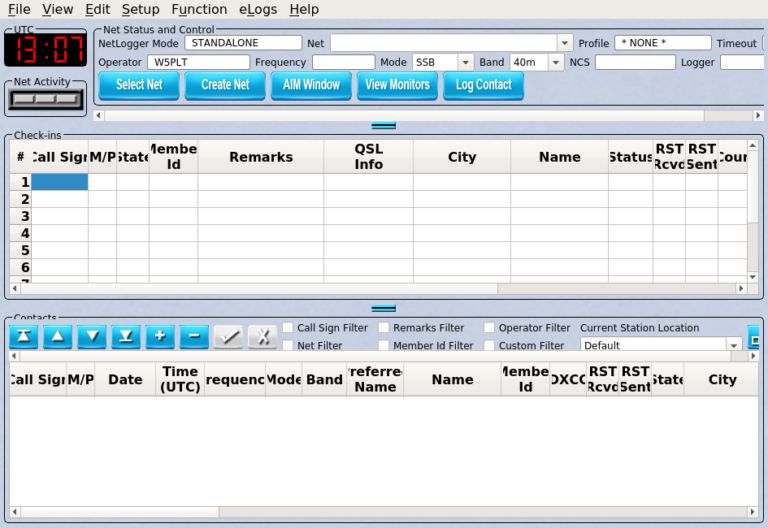This screenshot has height=528, width=768.
Task: Click Contacts table horizontal scrollbar
Action: 120,511
